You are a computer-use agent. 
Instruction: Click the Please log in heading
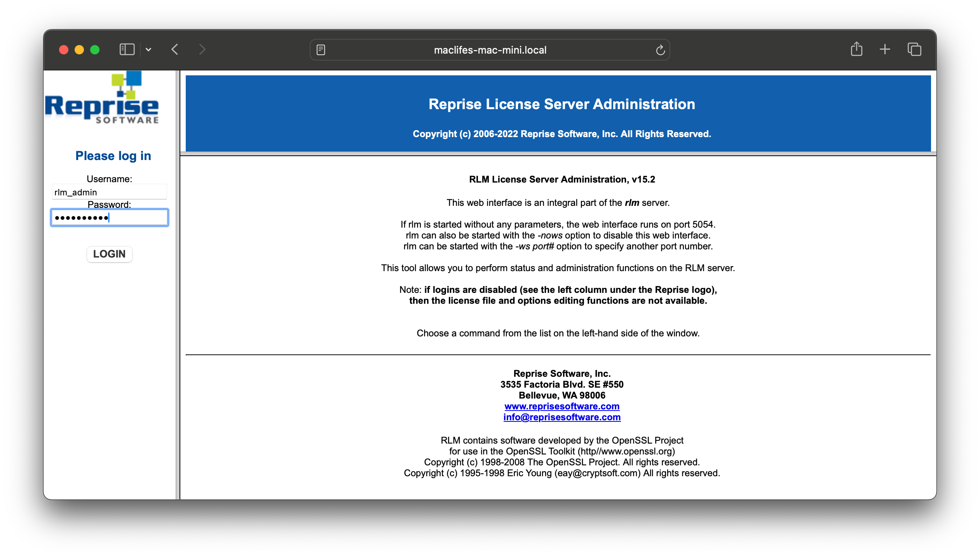(x=113, y=155)
